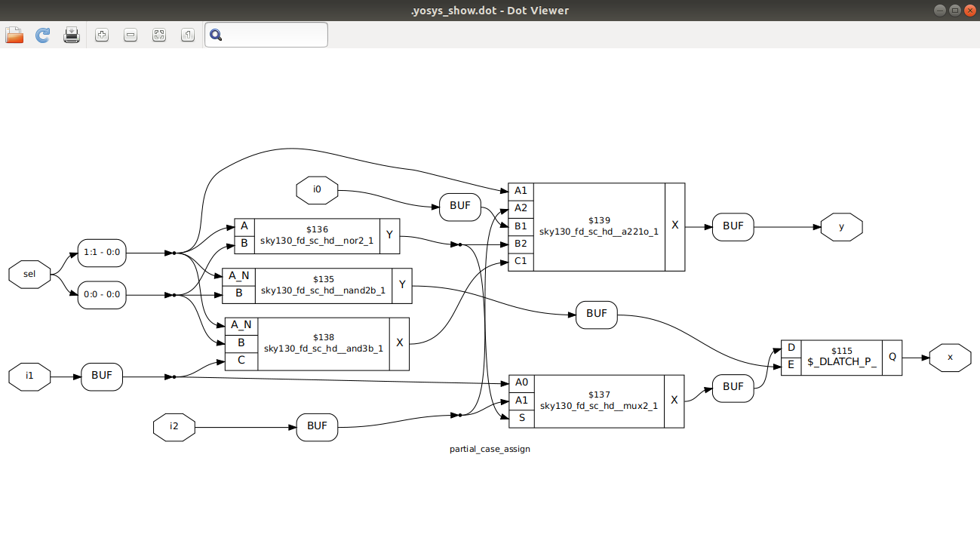Click the $115 DLATCH cell
Screen dimensions: 980x559
841,357
